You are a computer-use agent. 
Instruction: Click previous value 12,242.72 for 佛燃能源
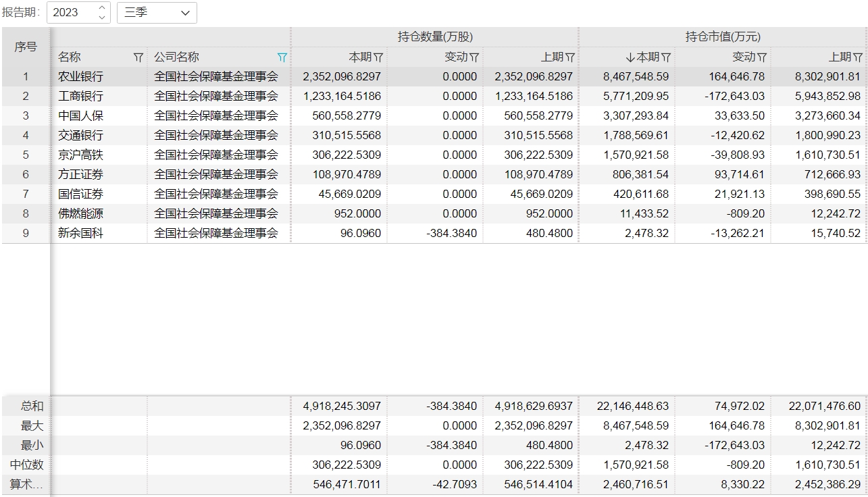point(836,214)
